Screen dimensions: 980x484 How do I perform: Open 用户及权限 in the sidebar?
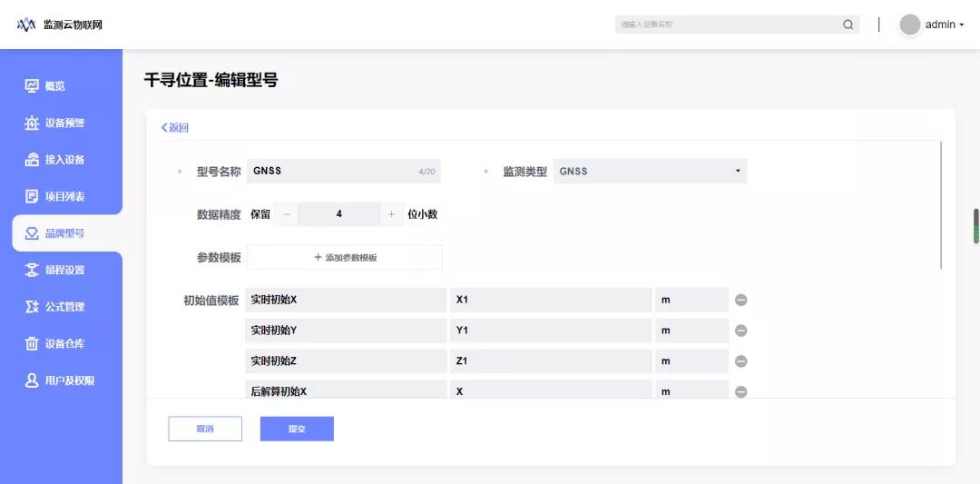click(x=60, y=380)
